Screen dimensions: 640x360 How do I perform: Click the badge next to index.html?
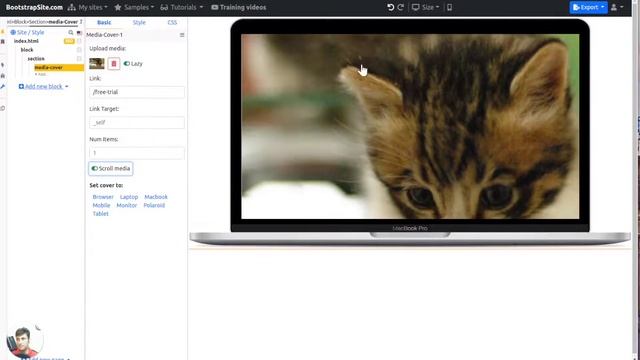[69, 41]
